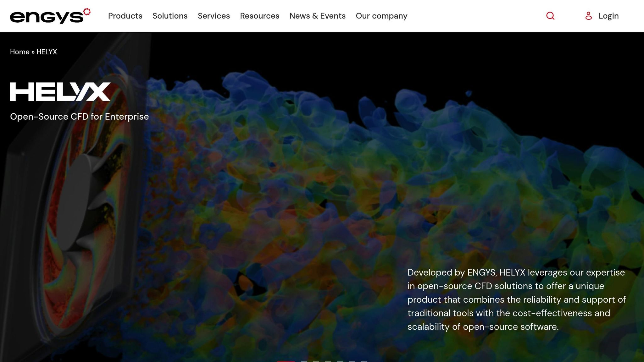The image size is (644, 362).
Task: Expand the Solutions navigation menu
Action: pyautogui.click(x=170, y=16)
